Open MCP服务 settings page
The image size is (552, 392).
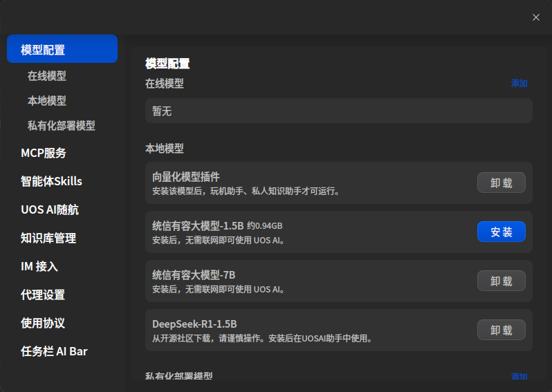tap(44, 153)
